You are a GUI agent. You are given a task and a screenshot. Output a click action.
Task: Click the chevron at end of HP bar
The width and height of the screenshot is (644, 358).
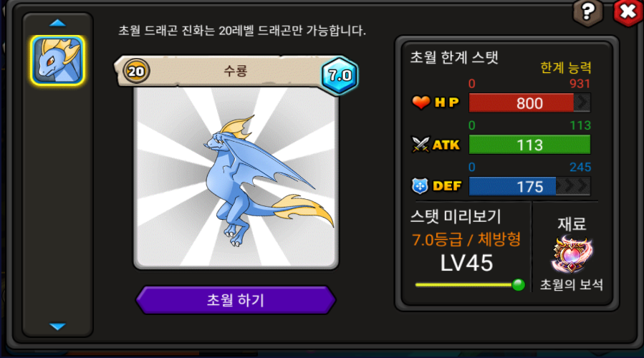pyautogui.click(x=582, y=102)
